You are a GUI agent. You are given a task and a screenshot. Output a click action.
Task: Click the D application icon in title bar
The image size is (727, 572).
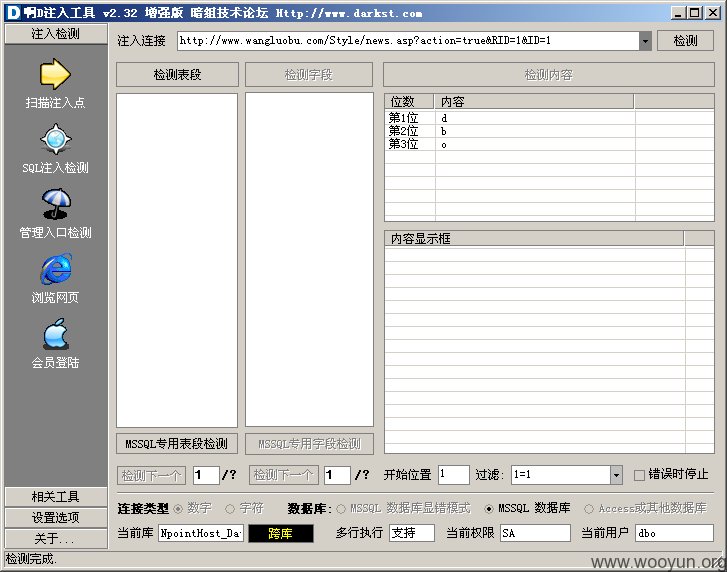tap(13, 13)
